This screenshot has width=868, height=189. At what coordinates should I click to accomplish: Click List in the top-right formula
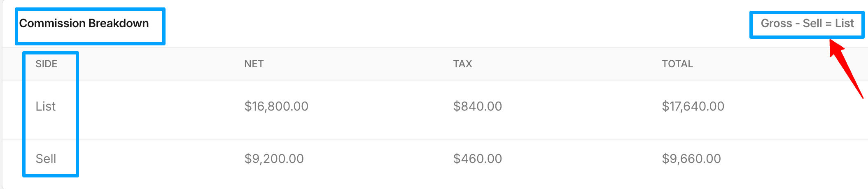click(x=845, y=24)
